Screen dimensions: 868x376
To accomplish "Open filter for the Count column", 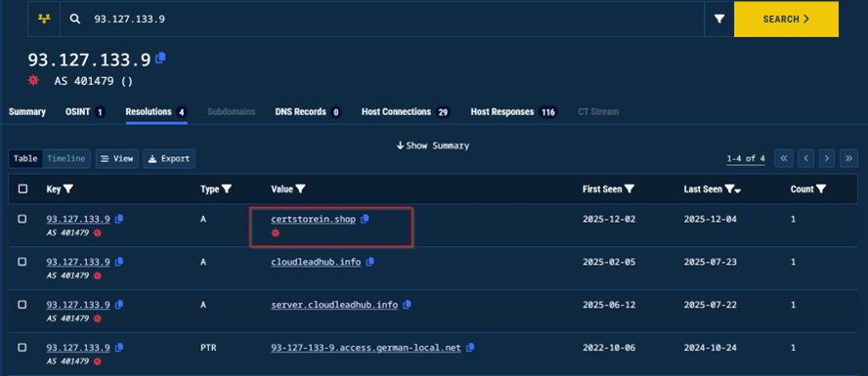I will [x=821, y=189].
